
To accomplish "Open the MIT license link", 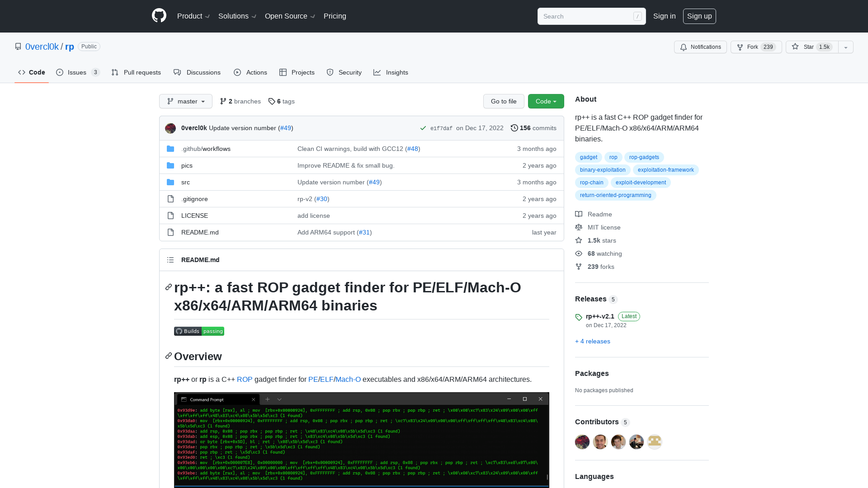I will (598, 227).
